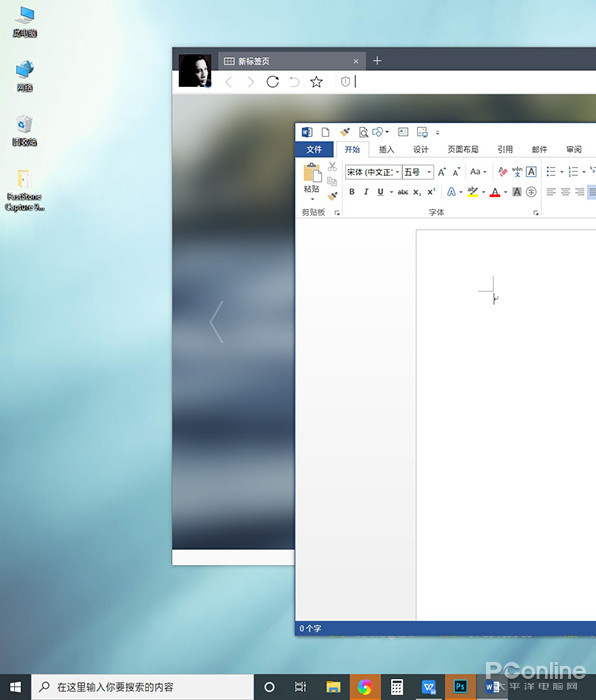Click the copy icon in clipboard group
Viewport: 596px width, 700px height.
[332, 181]
